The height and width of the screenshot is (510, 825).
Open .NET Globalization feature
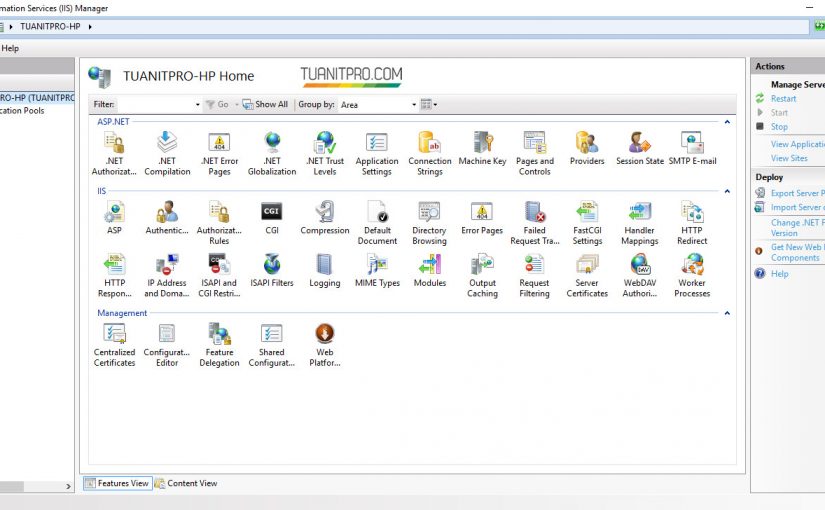tap(272, 153)
